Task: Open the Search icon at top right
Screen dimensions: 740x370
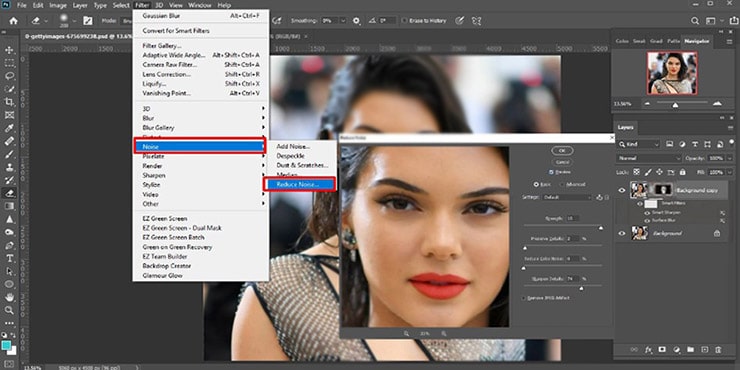Action: click(695, 21)
